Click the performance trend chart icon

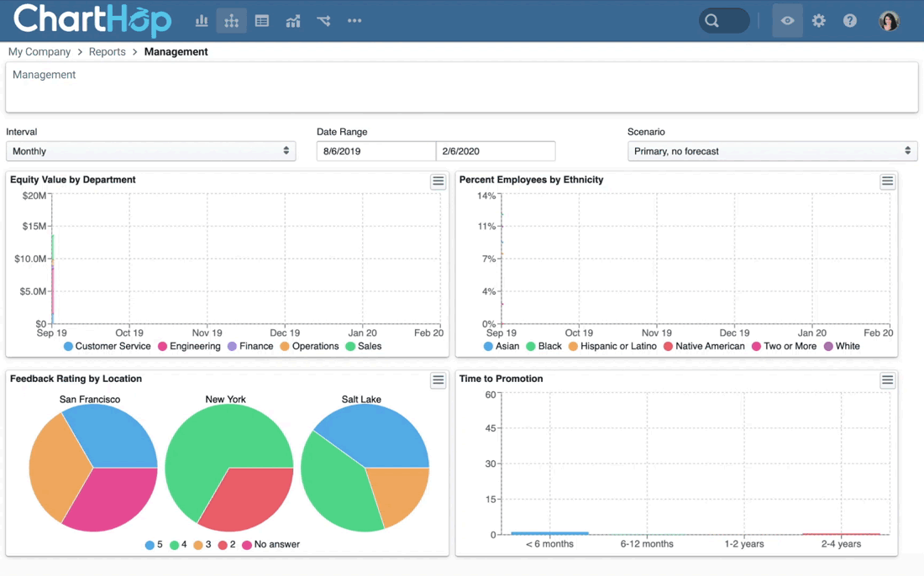tap(292, 20)
